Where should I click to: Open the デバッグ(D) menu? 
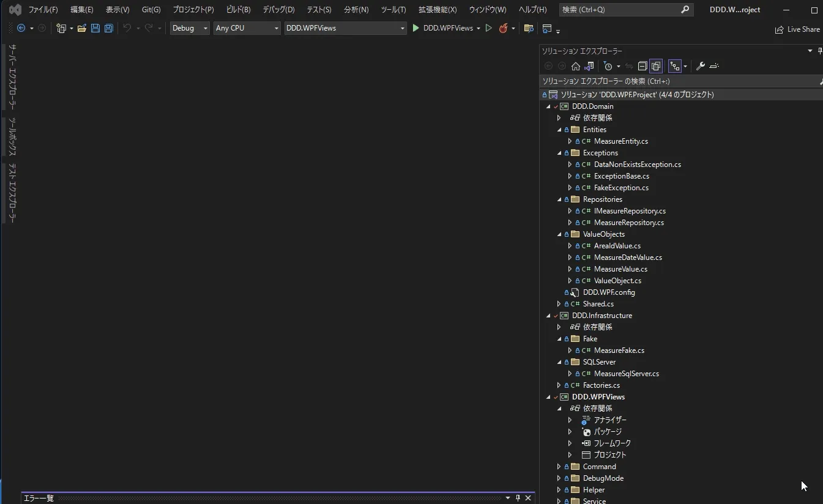click(x=278, y=10)
